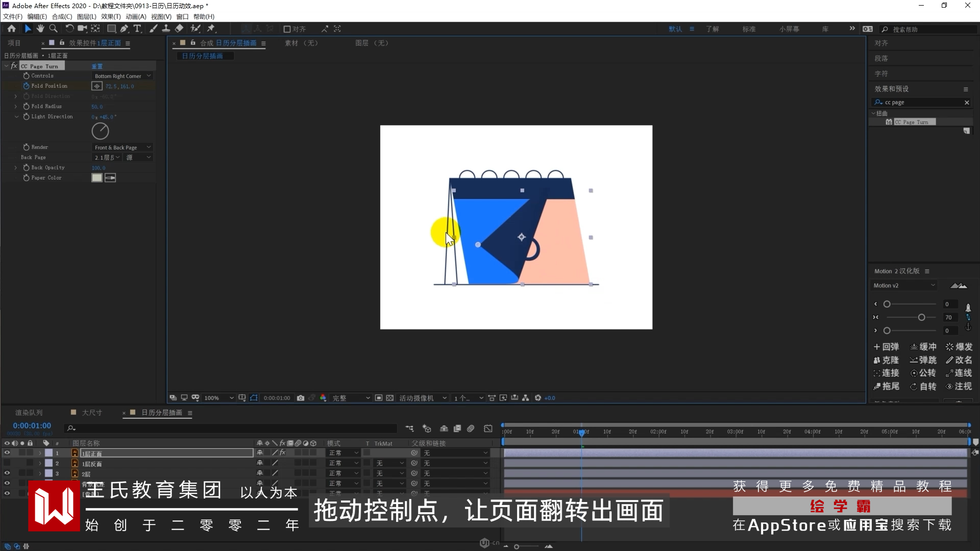Open the 效果(T) menu
Image resolution: width=980 pixels, height=551 pixels.
(111, 16)
